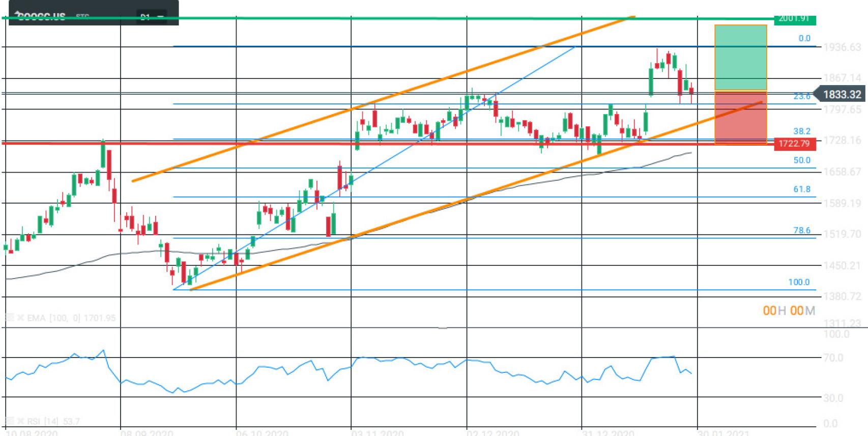Click the 00H 00M candle countdown timer
Image resolution: width=868 pixels, height=436 pixels.
[789, 310]
